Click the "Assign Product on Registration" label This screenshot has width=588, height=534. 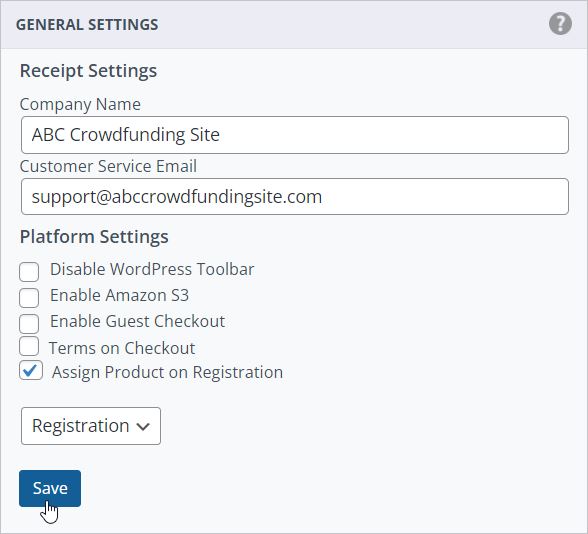[x=167, y=372]
